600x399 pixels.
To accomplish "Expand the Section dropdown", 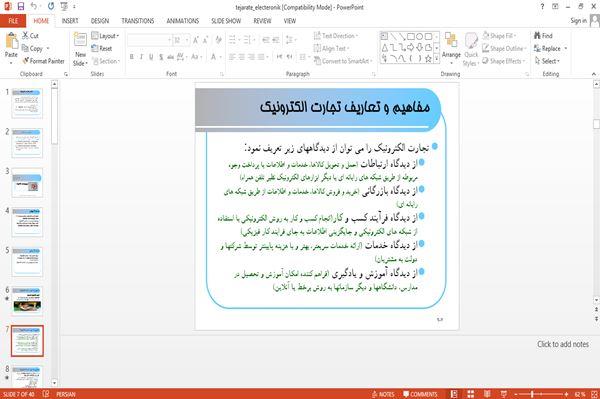I will 106,61.
